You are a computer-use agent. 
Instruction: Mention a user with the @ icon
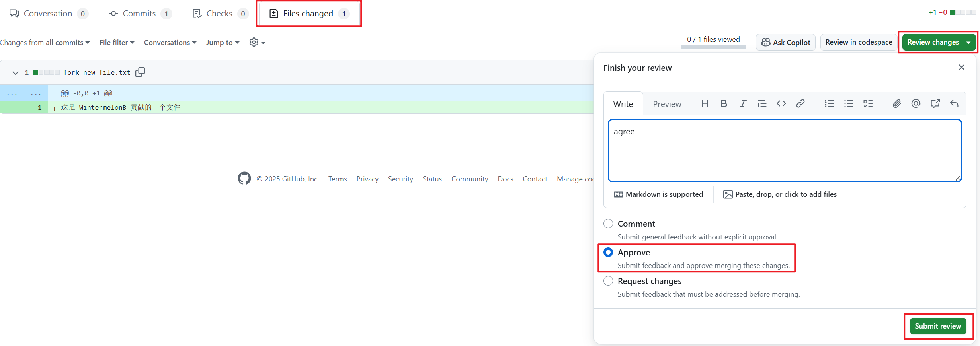(x=916, y=104)
